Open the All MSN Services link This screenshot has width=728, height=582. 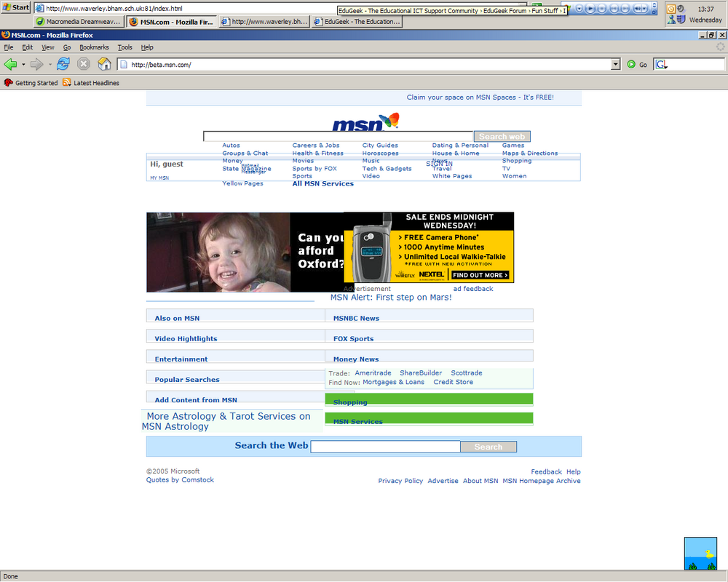323,184
